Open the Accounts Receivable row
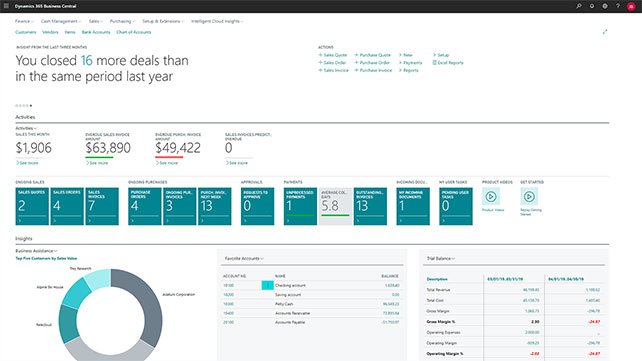This screenshot has width=642, height=361. click(311, 313)
